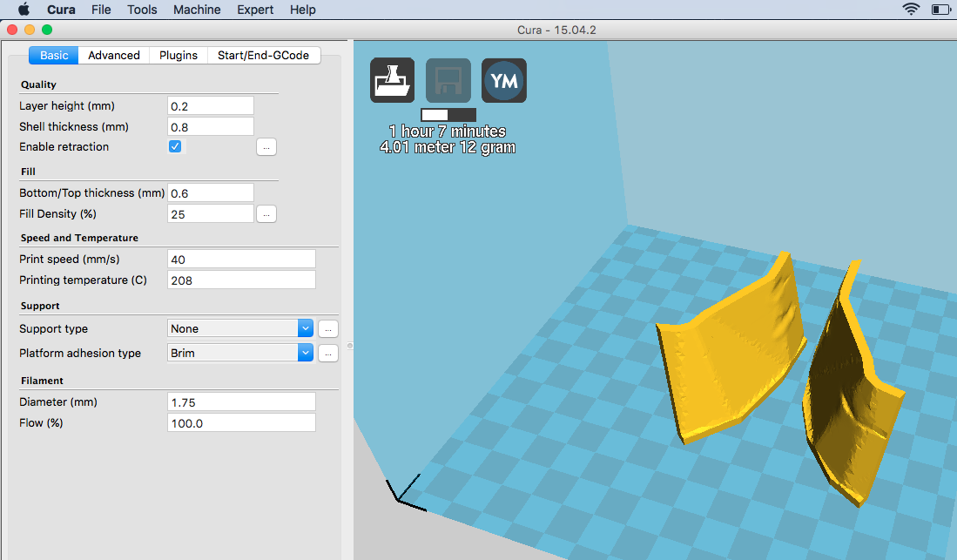Click the Fill Density input field
Image resolution: width=957 pixels, height=560 pixels.
pyautogui.click(x=211, y=213)
